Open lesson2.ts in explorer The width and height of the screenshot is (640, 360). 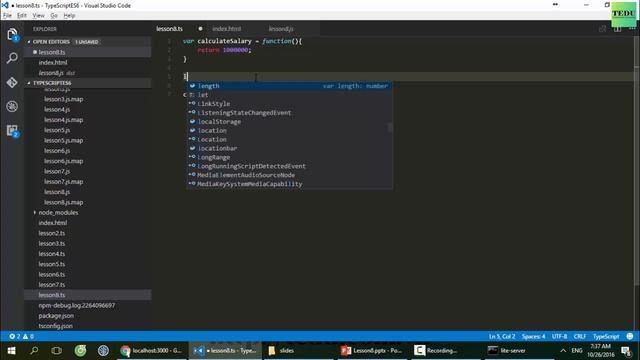coord(88,233)
